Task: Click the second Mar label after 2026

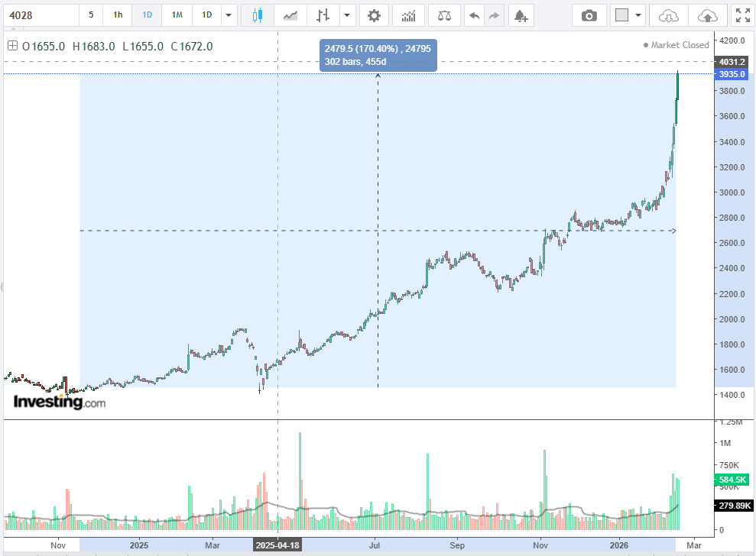Action: coord(694,545)
